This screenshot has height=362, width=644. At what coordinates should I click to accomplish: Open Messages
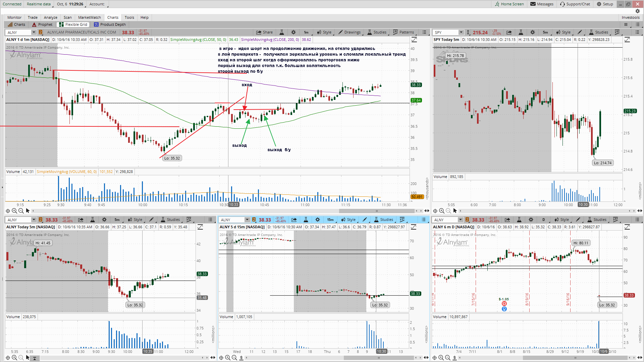[x=542, y=4]
